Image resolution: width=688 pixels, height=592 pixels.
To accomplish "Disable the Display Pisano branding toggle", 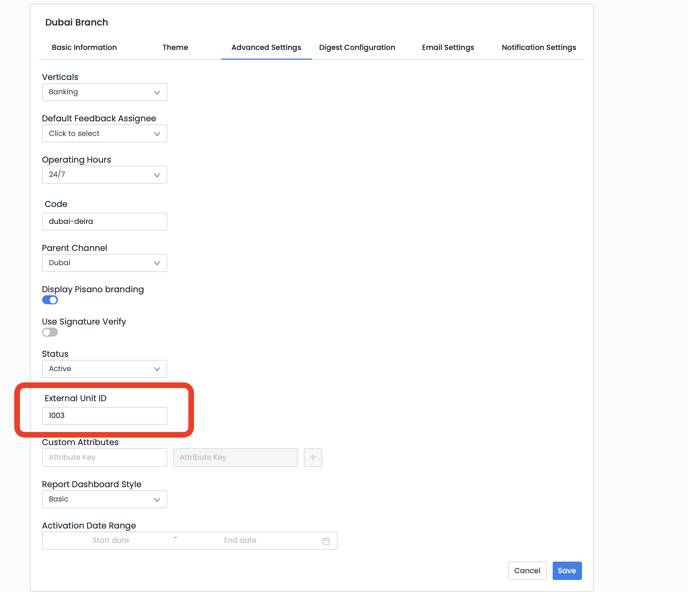I will tap(50, 300).
